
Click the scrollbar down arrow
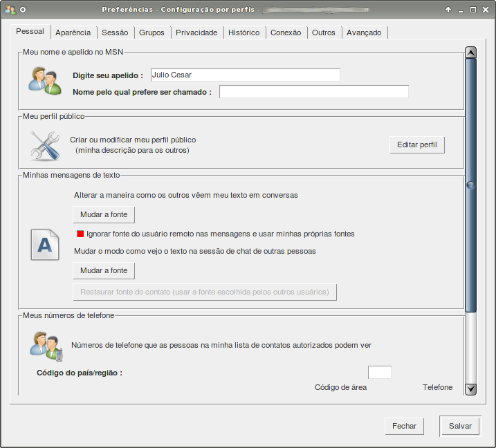click(470, 389)
